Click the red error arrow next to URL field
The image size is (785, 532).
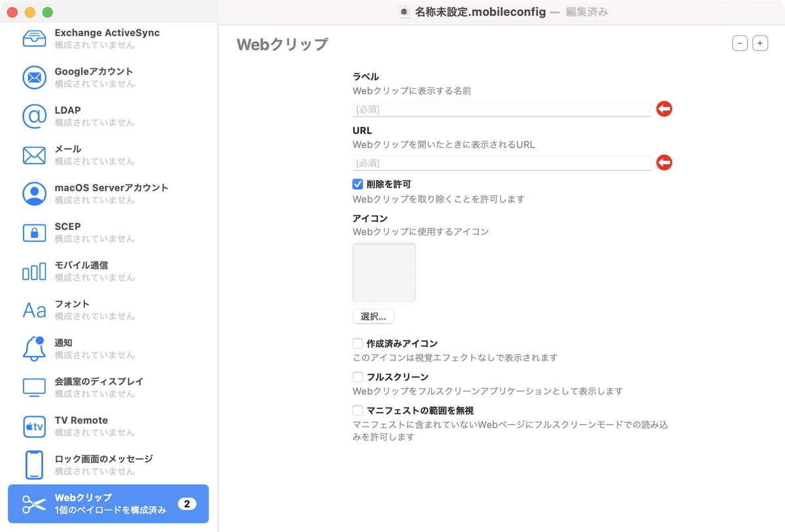664,163
